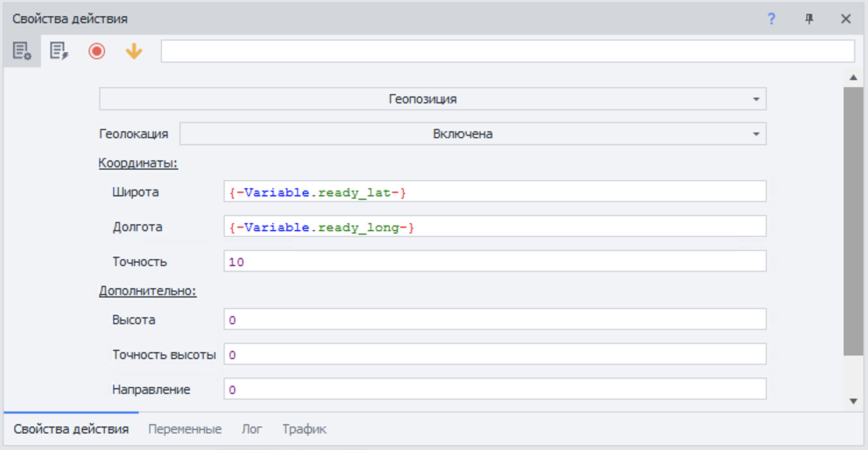Image resolution: width=868 pixels, height=450 pixels.
Task: Click the orange down arrow icon
Action: [x=134, y=52]
